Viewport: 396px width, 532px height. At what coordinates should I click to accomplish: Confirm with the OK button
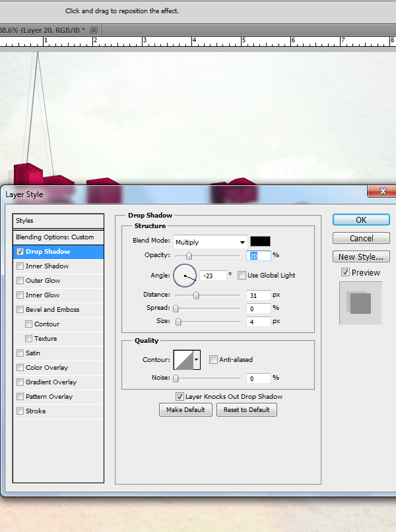[x=361, y=220]
